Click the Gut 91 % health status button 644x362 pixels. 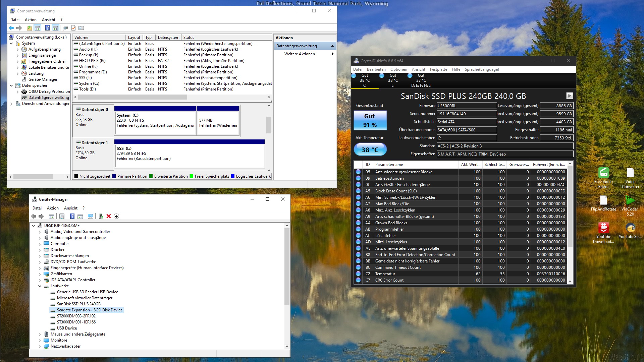coord(370,120)
